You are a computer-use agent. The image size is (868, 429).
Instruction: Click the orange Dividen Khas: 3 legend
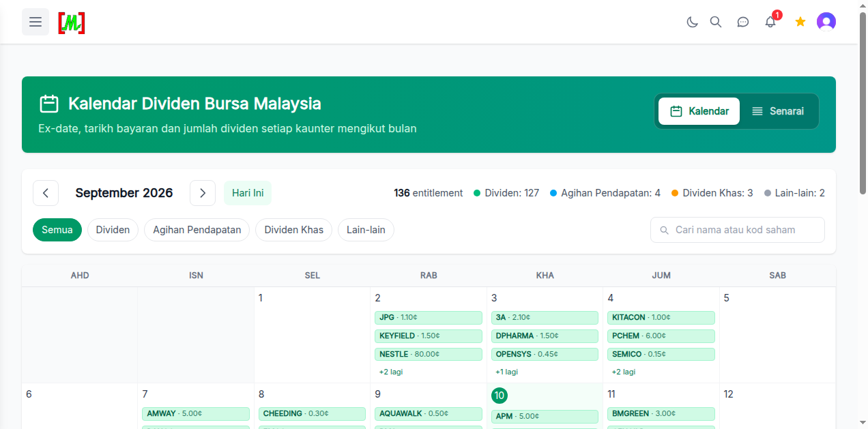click(x=712, y=193)
